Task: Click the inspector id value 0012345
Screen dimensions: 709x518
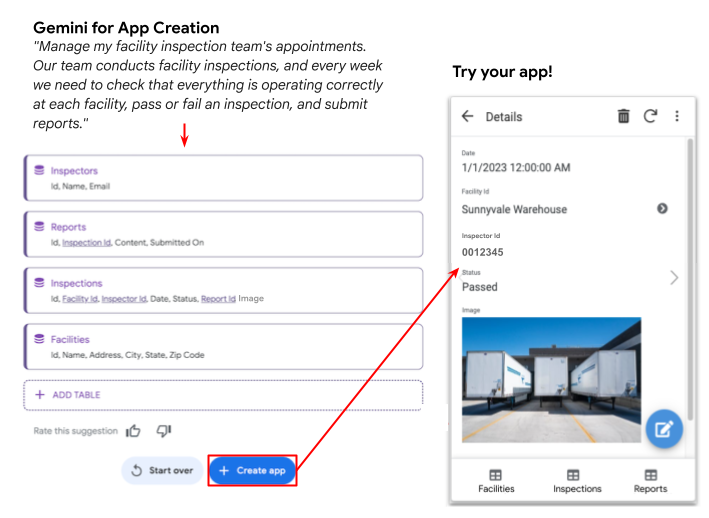Action: [x=482, y=252]
